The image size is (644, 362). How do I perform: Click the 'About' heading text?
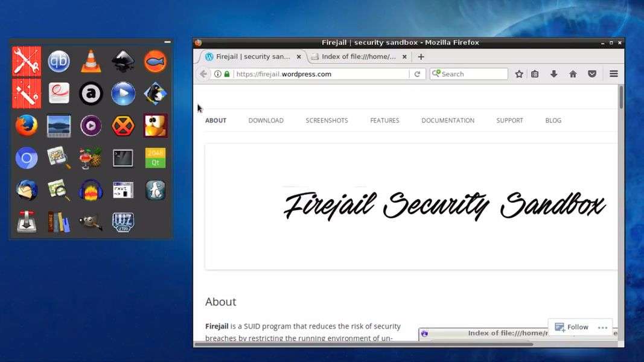tap(220, 302)
